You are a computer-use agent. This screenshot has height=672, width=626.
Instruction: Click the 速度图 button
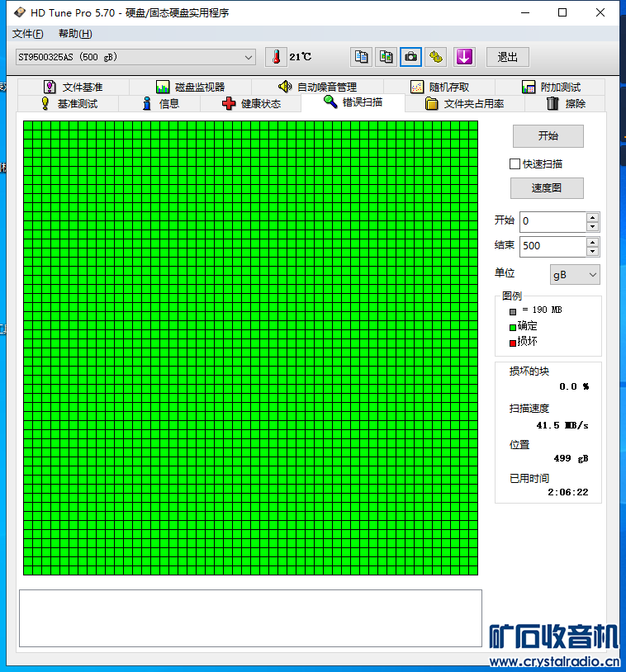tap(547, 188)
